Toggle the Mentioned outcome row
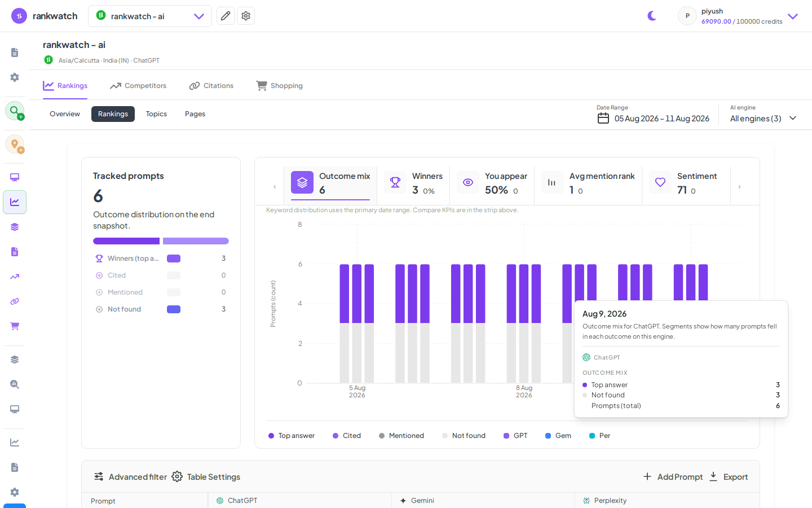This screenshot has height=508, width=812. point(161,292)
